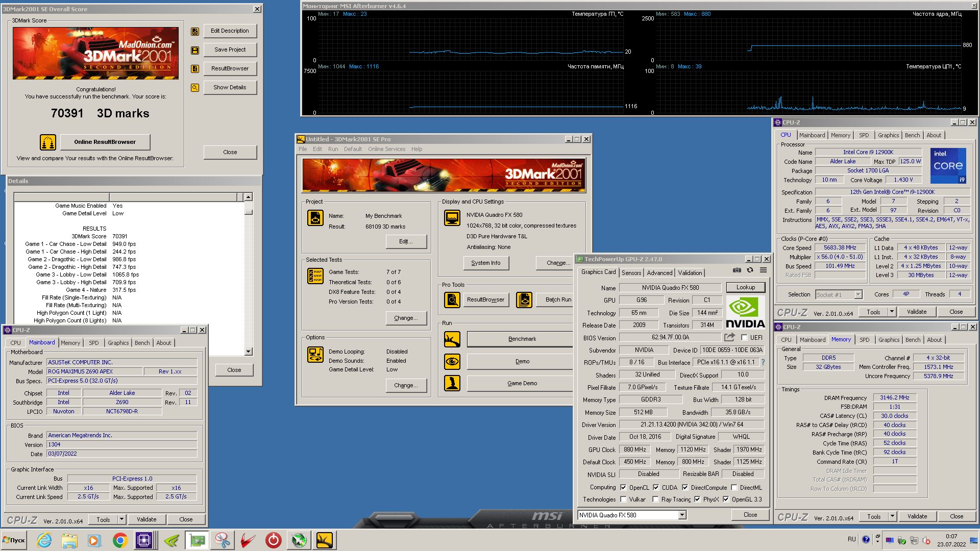Image resolution: width=980 pixels, height=551 pixels.
Task: Click the 3DMark taskbar icon
Action: tap(325, 540)
